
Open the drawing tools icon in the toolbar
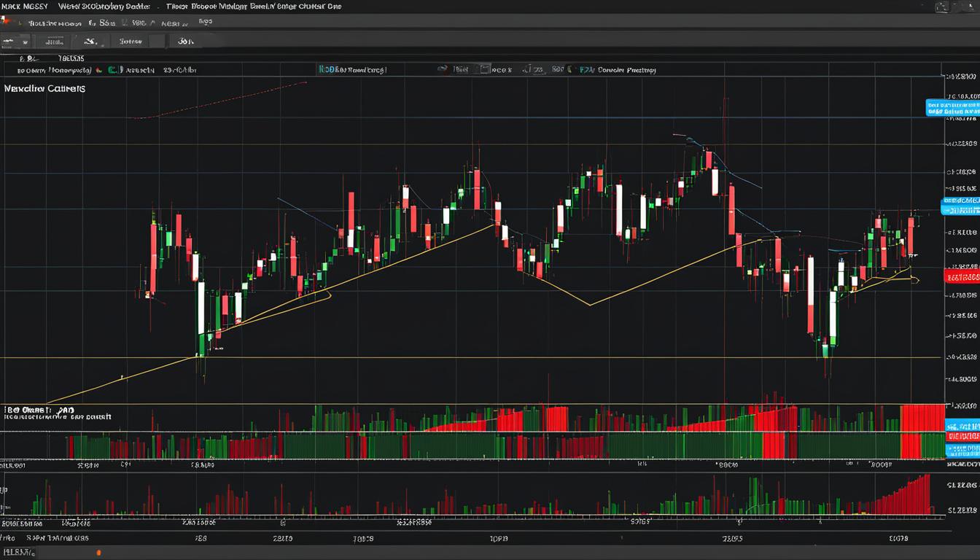[91, 41]
